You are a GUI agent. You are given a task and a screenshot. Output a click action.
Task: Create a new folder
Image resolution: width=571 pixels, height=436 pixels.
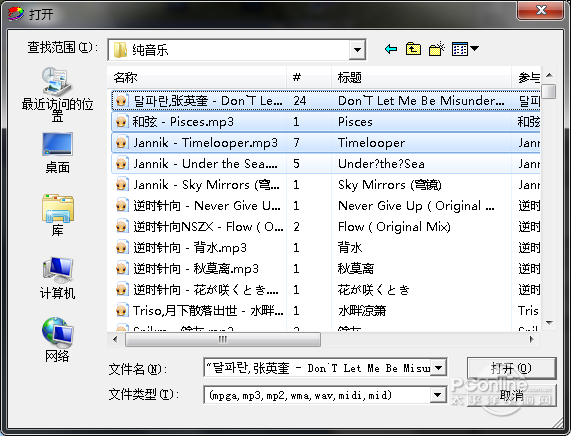(x=437, y=49)
